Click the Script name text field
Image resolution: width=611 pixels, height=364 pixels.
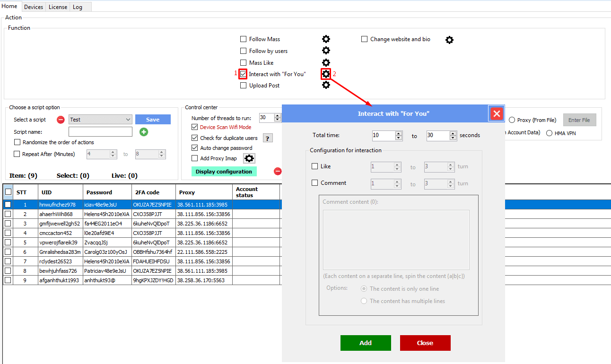coord(100,132)
